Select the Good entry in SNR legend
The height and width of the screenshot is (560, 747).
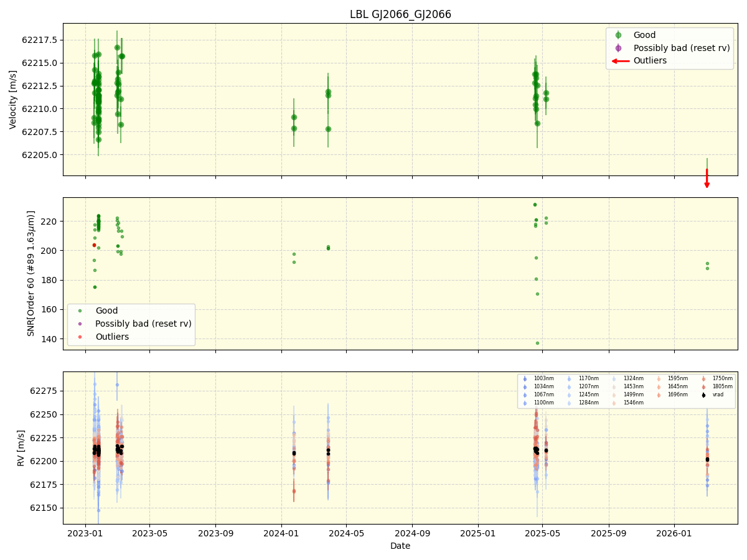106,310
